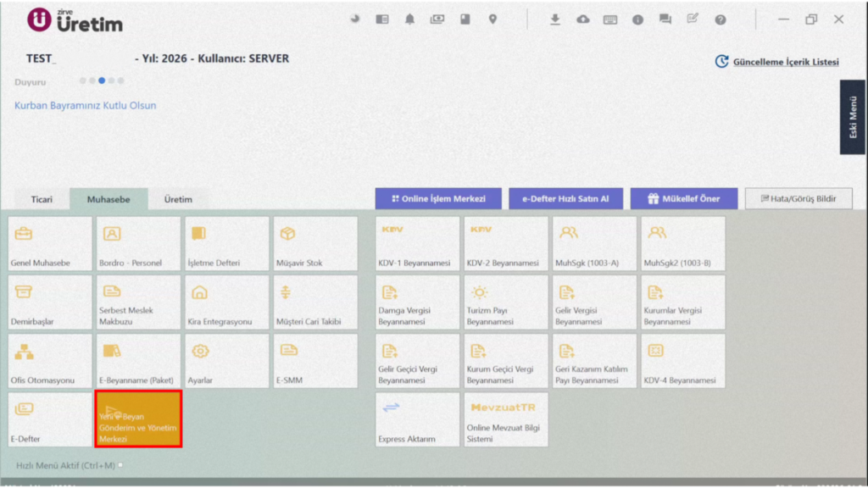This screenshot has width=868, height=488.
Task: Switch to the Ticari tab
Action: click(42, 199)
